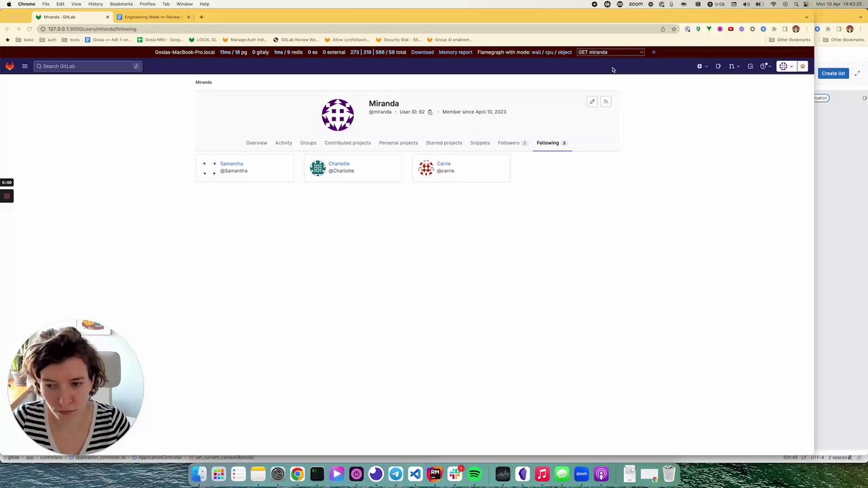Image resolution: width=868 pixels, height=488 pixels.
Task: Toggle the hamburger main menu
Action: [24, 66]
